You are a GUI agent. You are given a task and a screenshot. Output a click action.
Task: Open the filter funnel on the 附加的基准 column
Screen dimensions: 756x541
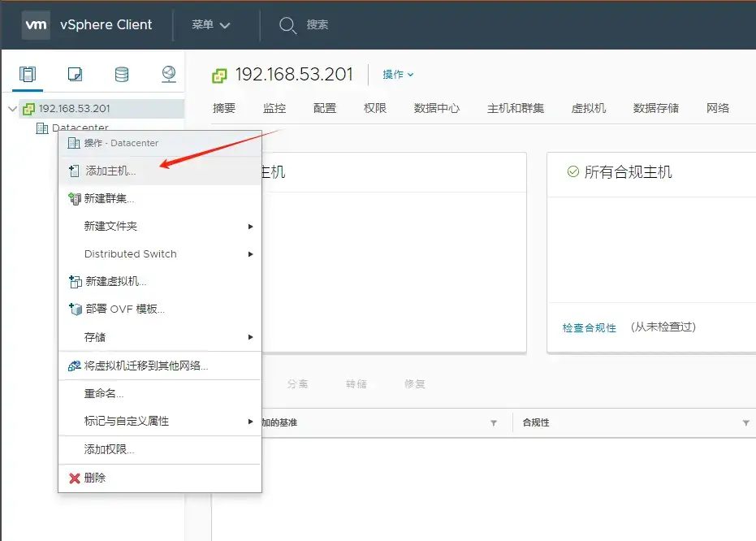pos(493,422)
